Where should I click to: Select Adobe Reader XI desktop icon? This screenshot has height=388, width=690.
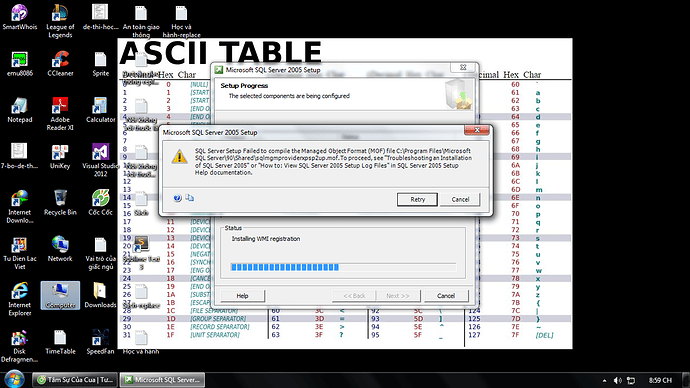click(60, 114)
